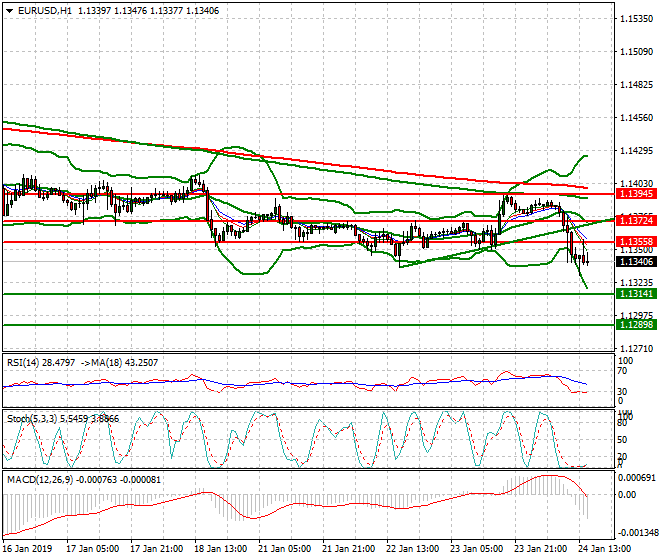
Task: Click the 1.14825 price scale value
Action: tap(636, 85)
